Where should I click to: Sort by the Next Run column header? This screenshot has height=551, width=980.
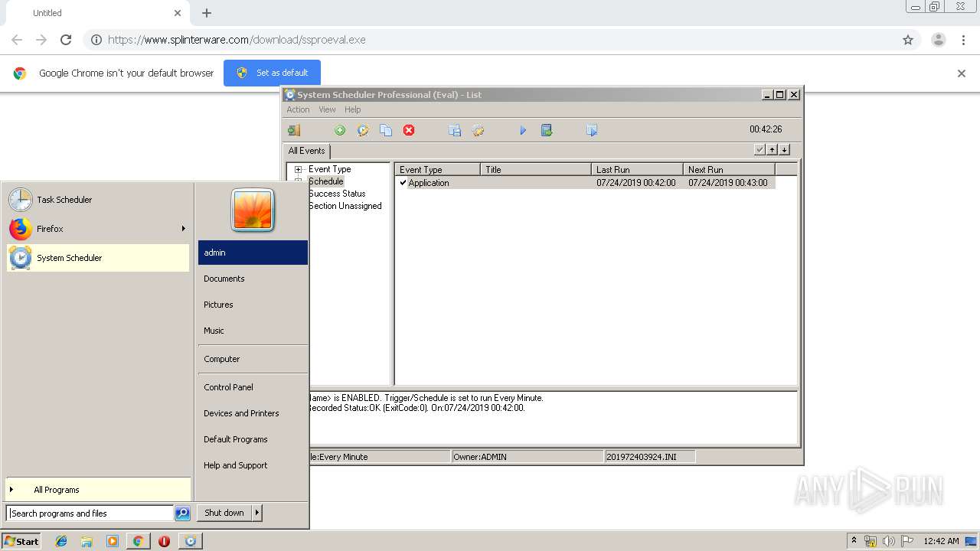pos(729,170)
